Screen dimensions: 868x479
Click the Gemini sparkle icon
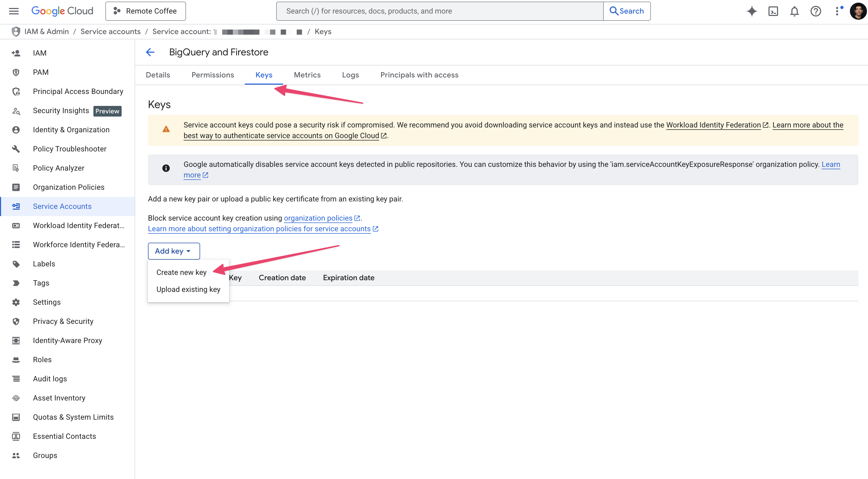752,11
